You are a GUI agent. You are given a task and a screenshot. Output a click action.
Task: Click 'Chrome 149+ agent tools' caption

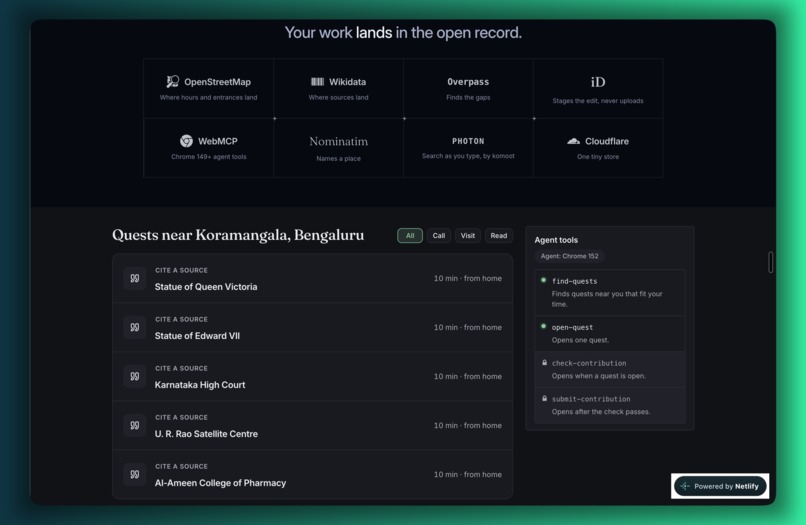(x=208, y=157)
